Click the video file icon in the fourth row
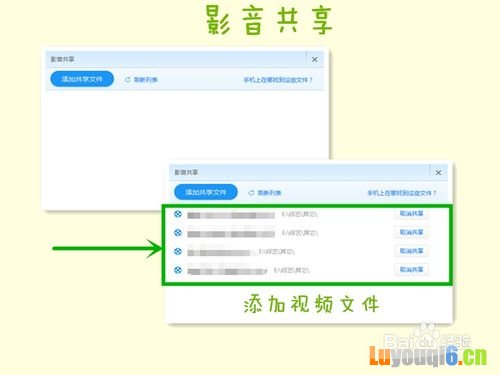 (178, 270)
